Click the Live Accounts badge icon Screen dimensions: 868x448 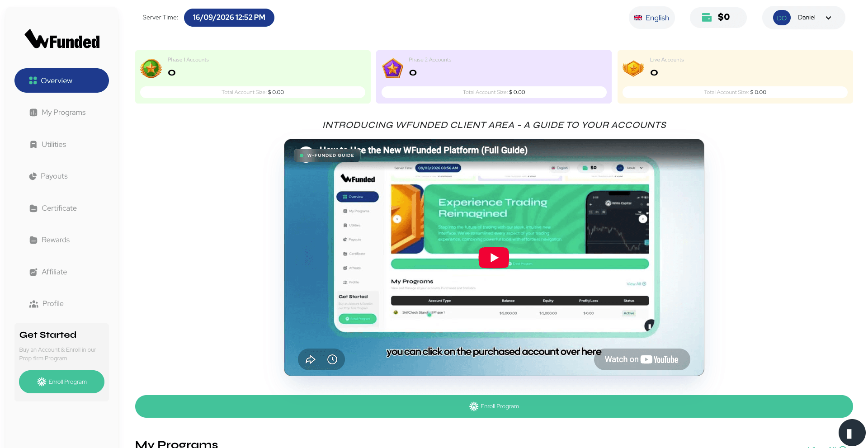click(x=633, y=69)
